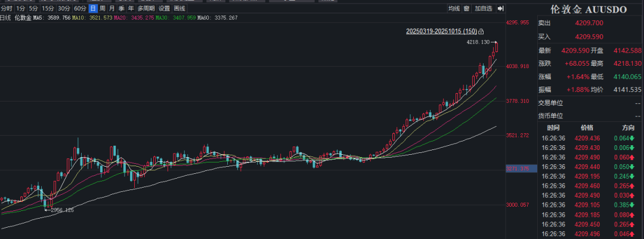Image resolution: width=644 pixels, height=239 pixels.
Task: Switch to yearly 年 chart
Action: click(131, 8)
